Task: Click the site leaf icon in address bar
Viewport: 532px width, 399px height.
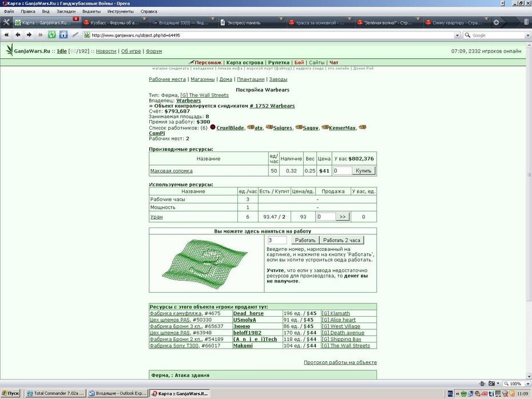Action: tap(87, 35)
